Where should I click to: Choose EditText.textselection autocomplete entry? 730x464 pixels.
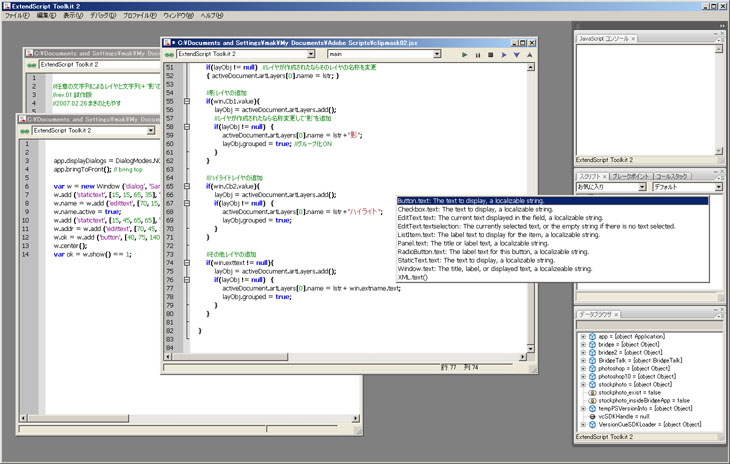point(552,227)
